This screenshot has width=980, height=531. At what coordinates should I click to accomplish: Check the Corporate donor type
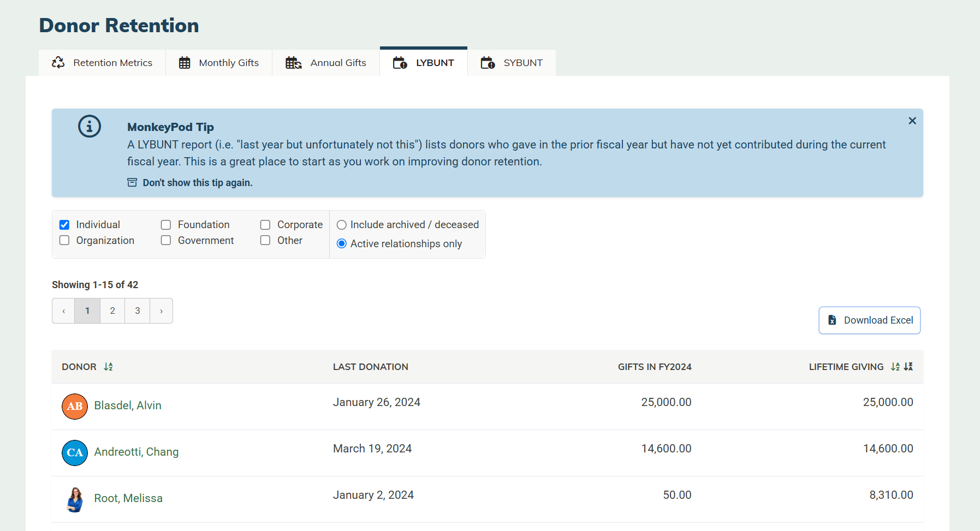coord(265,225)
